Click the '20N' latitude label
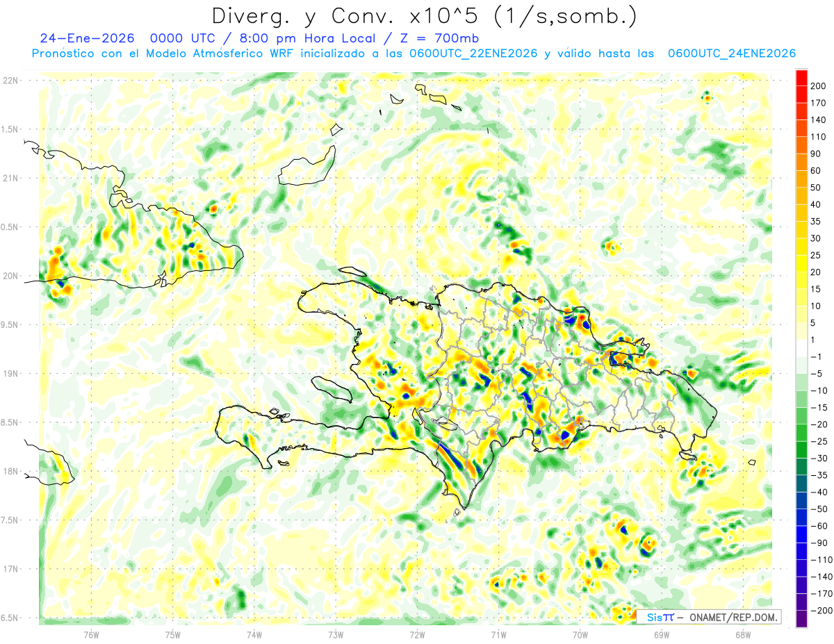 point(10,276)
